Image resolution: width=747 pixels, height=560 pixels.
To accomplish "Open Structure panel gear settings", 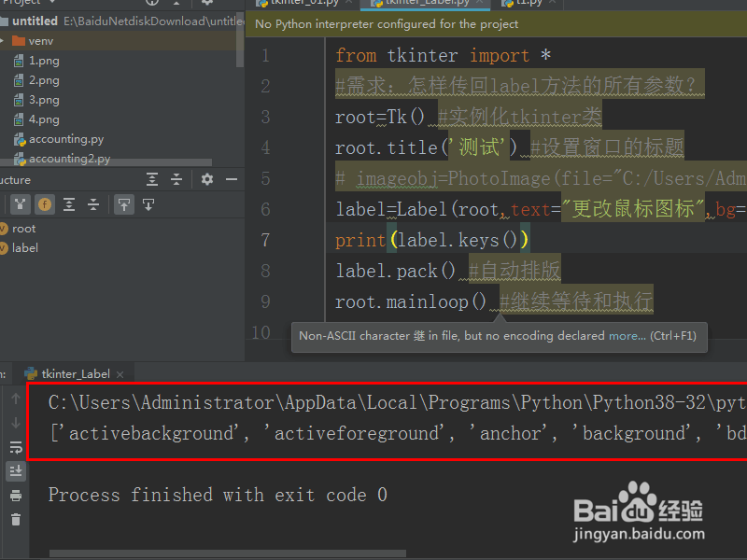I will point(206,179).
